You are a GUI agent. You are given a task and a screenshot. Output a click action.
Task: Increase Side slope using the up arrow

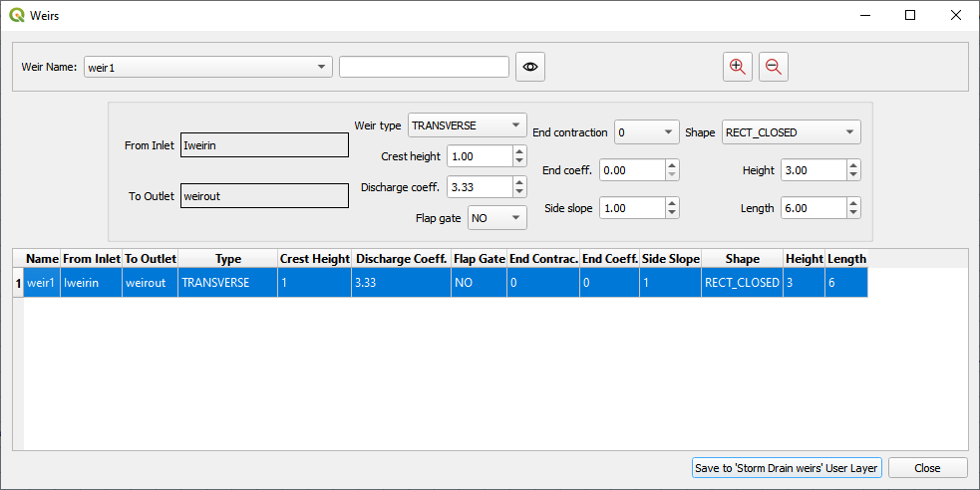(x=672, y=203)
